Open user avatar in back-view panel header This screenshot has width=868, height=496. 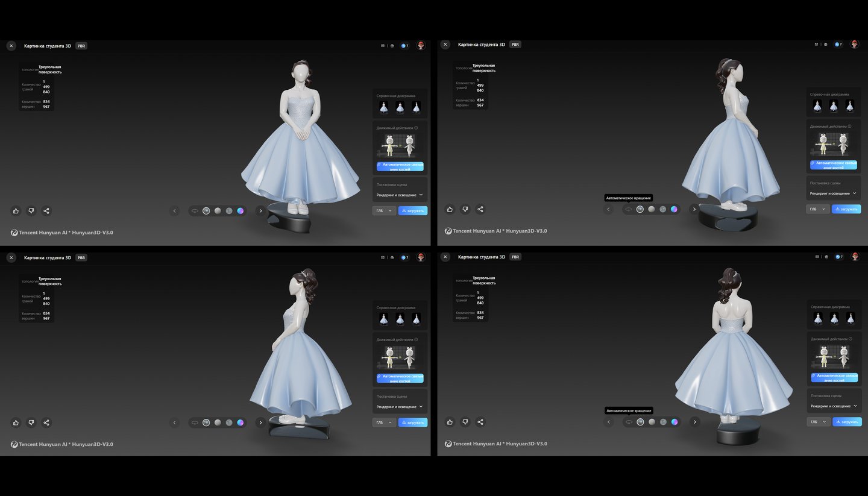tap(855, 257)
